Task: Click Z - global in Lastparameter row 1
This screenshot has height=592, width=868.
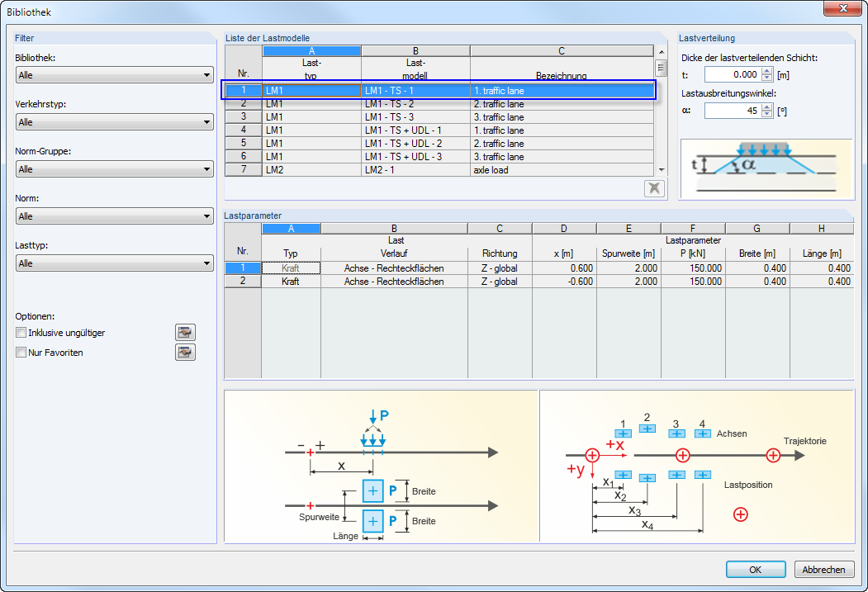Action: (x=500, y=268)
